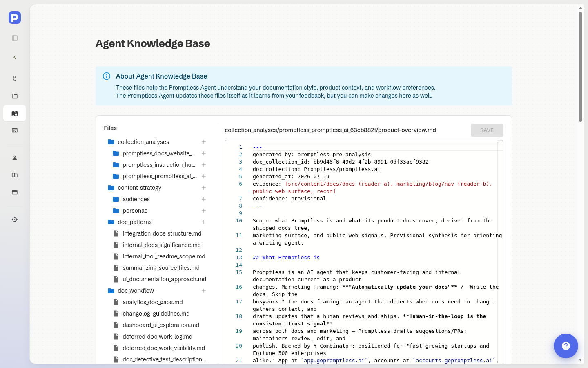Toggle the sidebar panel icon

(x=15, y=38)
